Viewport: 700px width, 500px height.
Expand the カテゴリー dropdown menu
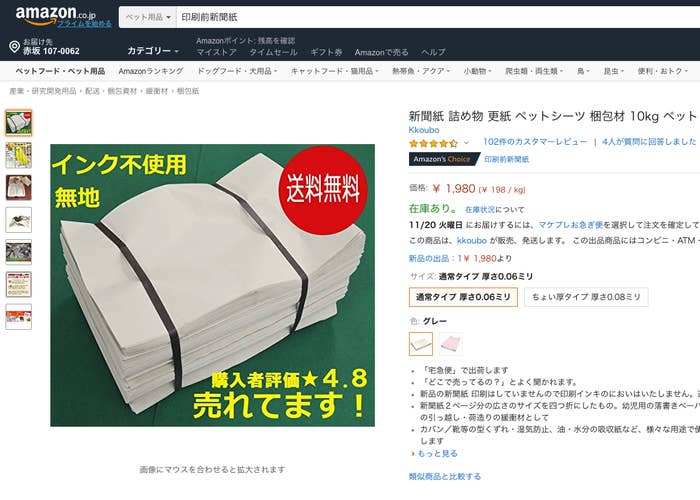coord(153,51)
